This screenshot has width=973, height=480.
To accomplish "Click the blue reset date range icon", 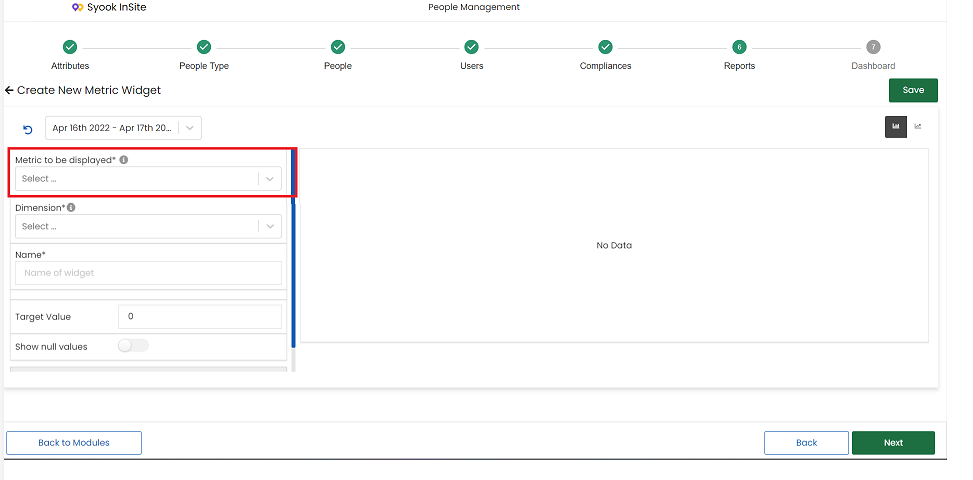I will [x=27, y=130].
